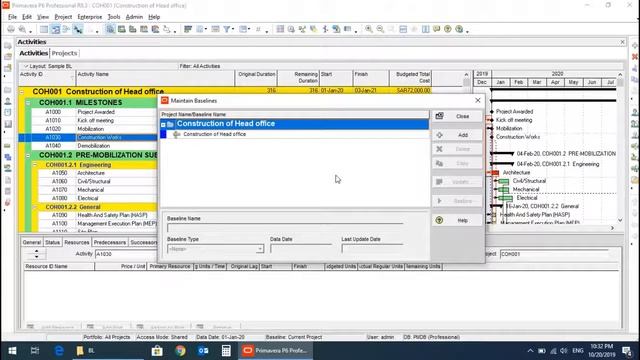
Task: Collapse the COH001.1 MILESTONES group
Action: point(28,103)
